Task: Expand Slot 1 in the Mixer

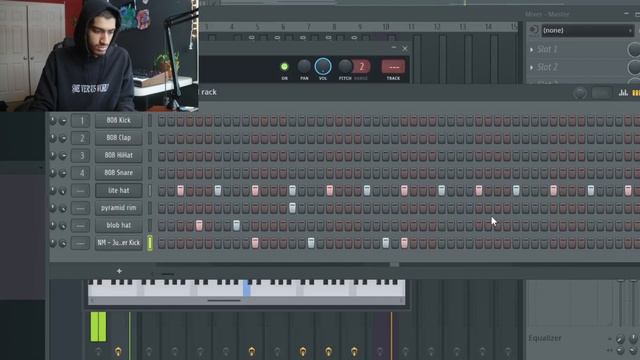Action: click(x=531, y=50)
